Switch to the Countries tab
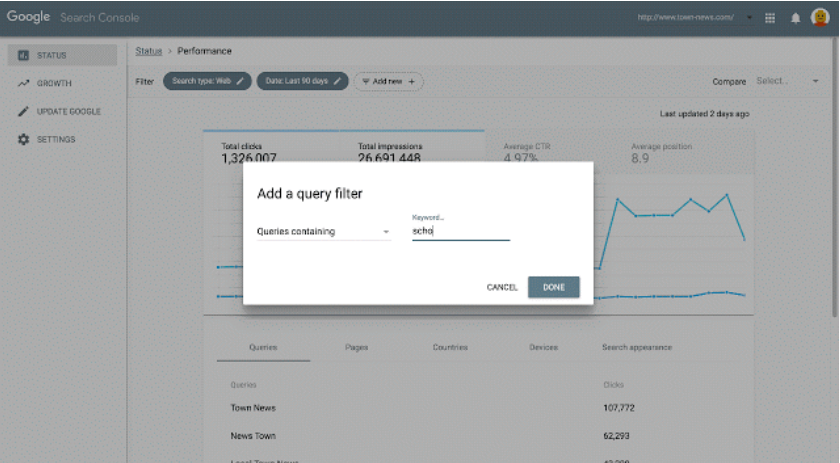Screen dimensions: 840x463 (x=450, y=347)
